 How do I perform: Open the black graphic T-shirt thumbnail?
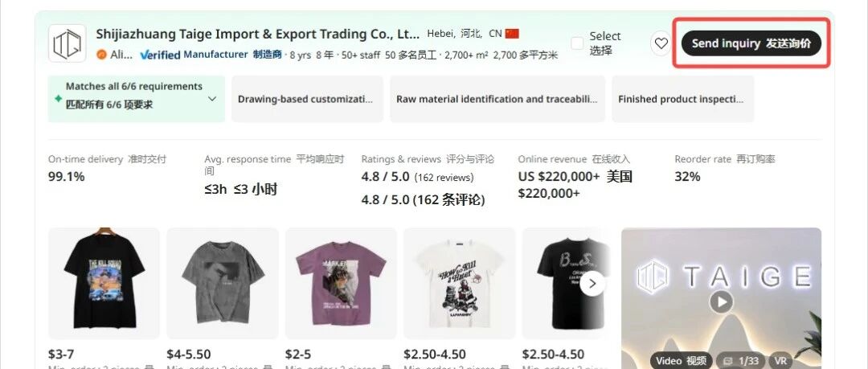click(x=104, y=283)
